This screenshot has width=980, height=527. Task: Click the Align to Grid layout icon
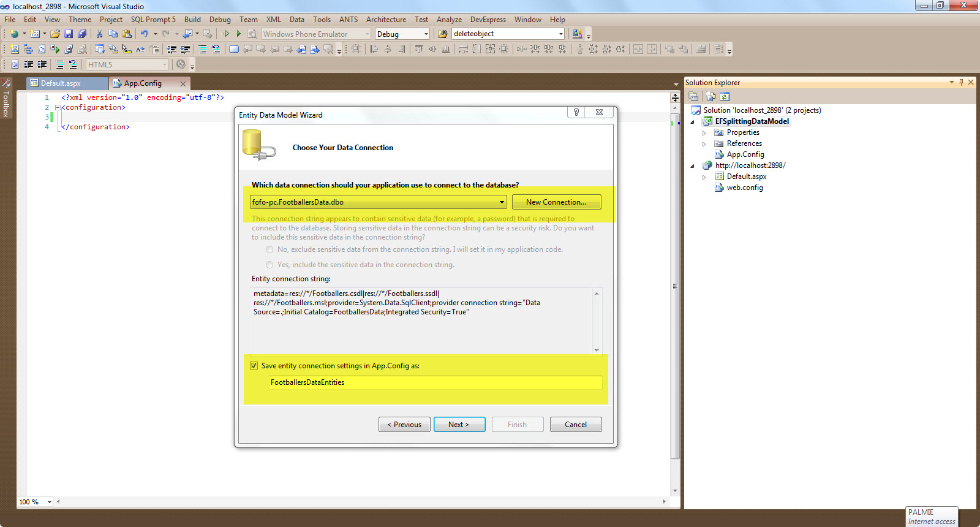pyautogui.click(x=356, y=49)
